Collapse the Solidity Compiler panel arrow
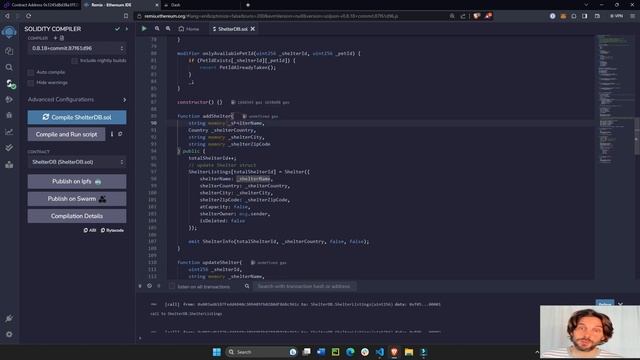The image size is (640, 360). point(127,29)
